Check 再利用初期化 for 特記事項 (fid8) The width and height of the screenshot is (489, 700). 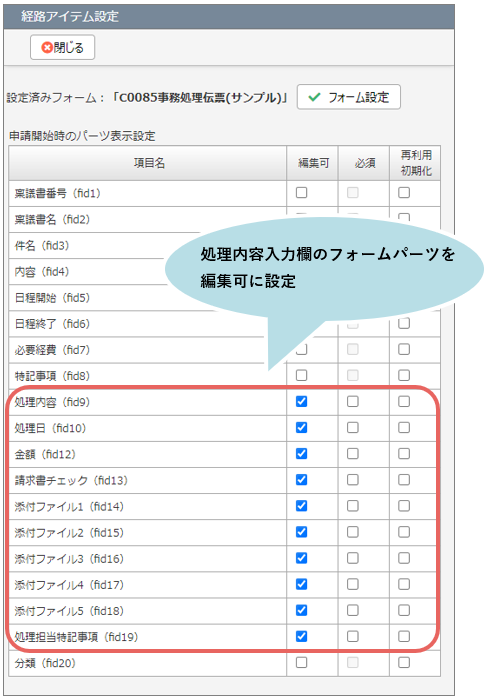tap(404, 375)
